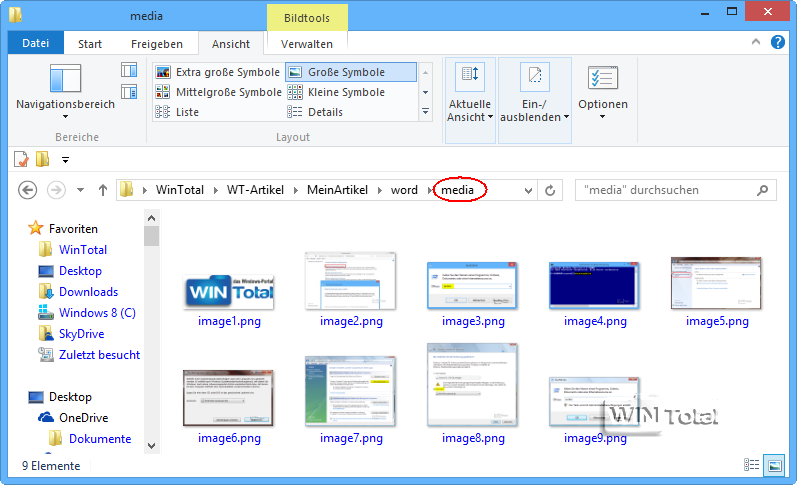Open WinTotal favorite folder
Viewport: 797px width, 485px height.
coord(83,250)
